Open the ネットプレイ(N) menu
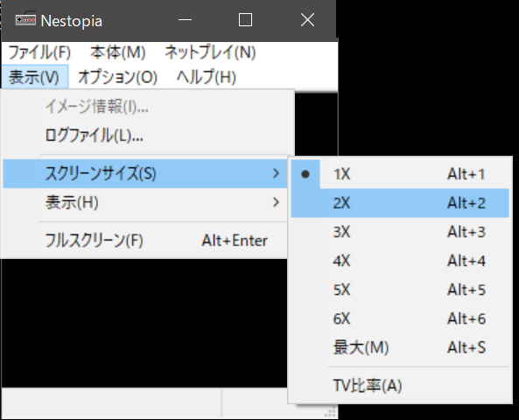Viewport: 519px width, 420px height. (x=211, y=52)
